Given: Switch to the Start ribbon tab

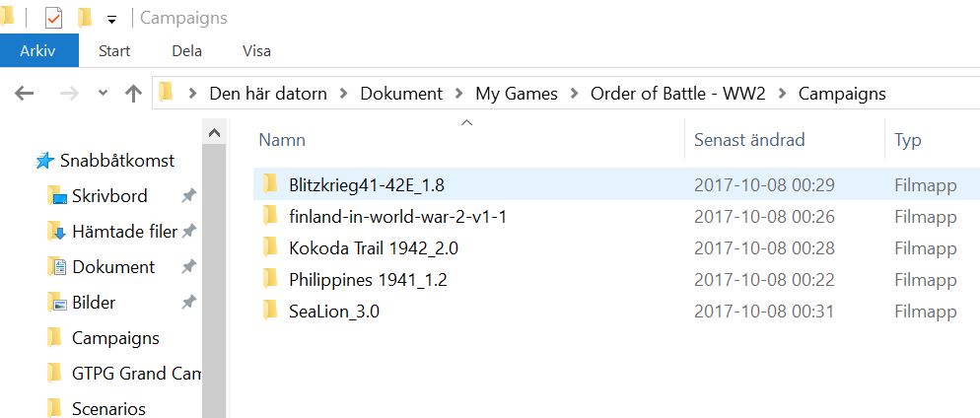Looking at the screenshot, I should pyautogui.click(x=114, y=51).
